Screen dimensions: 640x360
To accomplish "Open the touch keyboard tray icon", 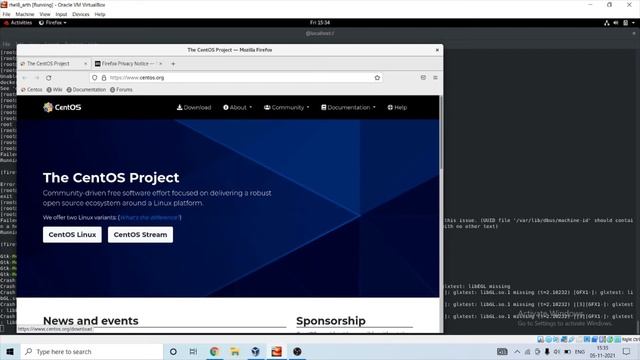I will pyautogui.click(x=502, y=351).
